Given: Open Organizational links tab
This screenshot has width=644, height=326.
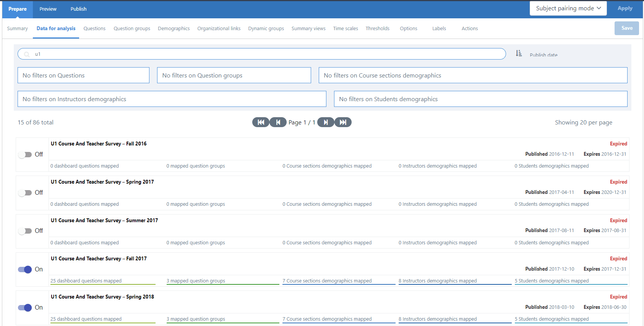Looking at the screenshot, I should pyautogui.click(x=219, y=29).
